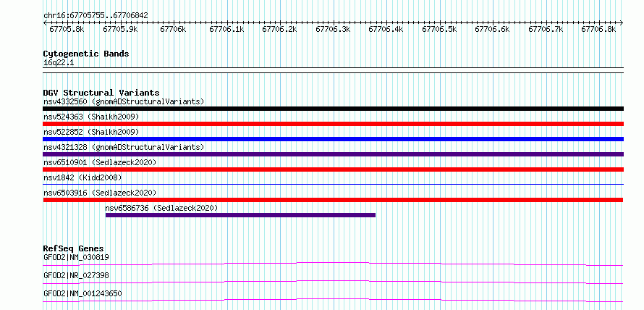Click the 67706.6k ruler tick label
Screen dimensions: 644x310
492,29
